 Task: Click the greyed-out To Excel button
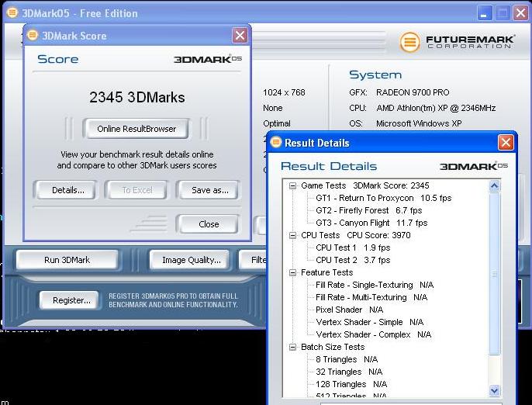point(137,190)
